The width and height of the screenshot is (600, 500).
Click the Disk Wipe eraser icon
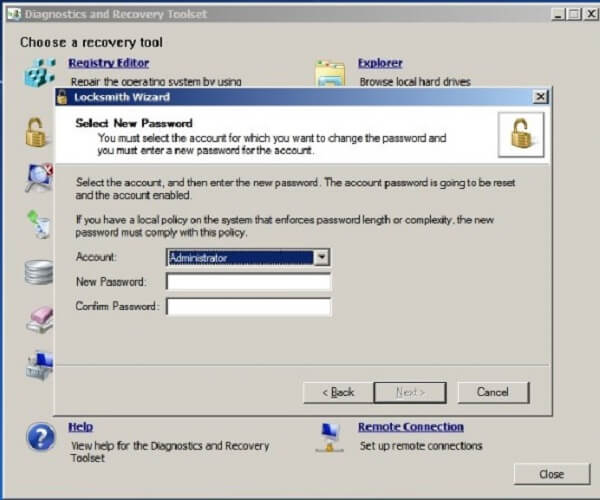(40, 320)
